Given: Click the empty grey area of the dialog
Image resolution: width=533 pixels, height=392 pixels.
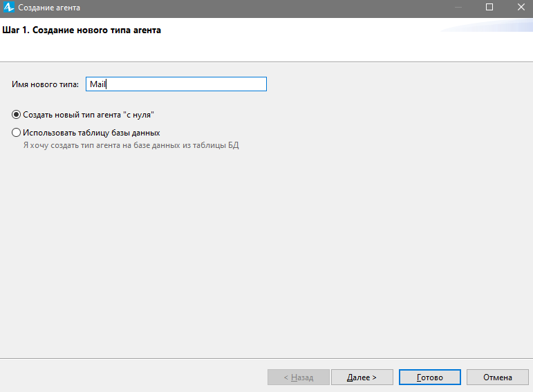Looking at the screenshot, I should pos(267,255).
